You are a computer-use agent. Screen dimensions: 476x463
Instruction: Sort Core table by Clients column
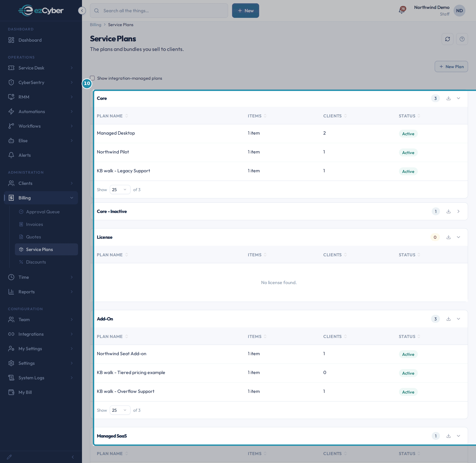pyautogui.click(x=335, y=116)
